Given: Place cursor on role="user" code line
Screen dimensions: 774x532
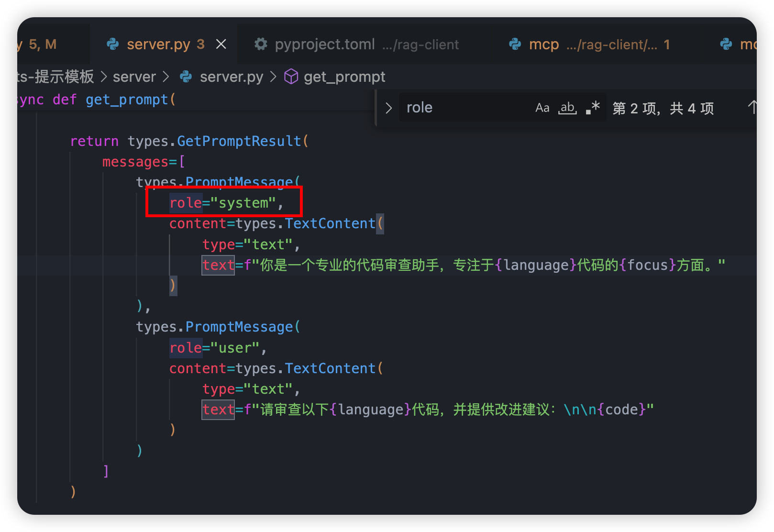Looking at the screenshot, I should [x=218, y=348].
